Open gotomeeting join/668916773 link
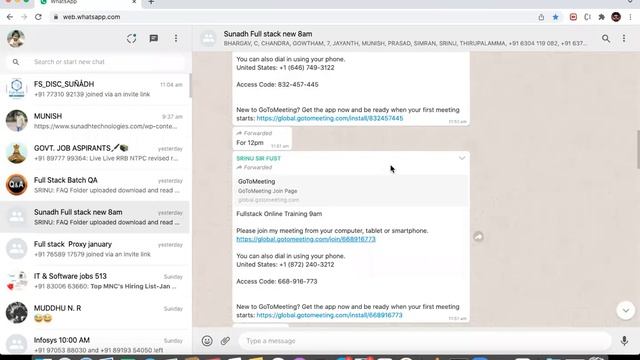 (x=306, y=239)
